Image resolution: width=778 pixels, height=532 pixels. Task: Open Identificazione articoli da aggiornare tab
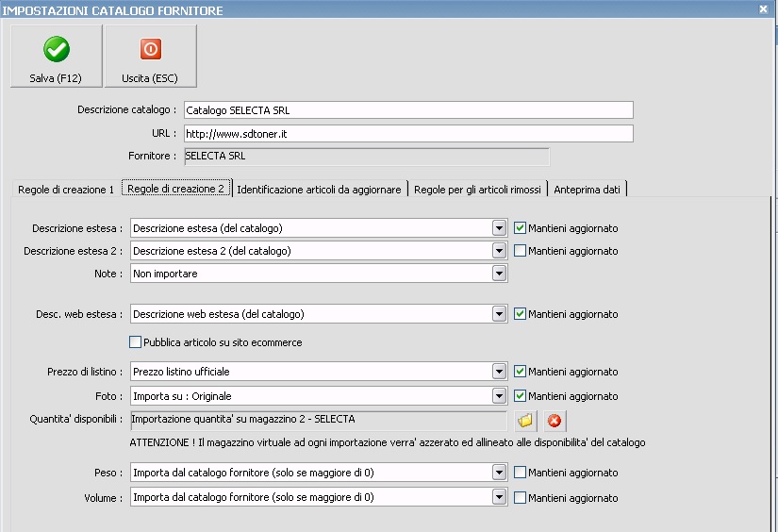pyautogui.click(x=319, y=189)
